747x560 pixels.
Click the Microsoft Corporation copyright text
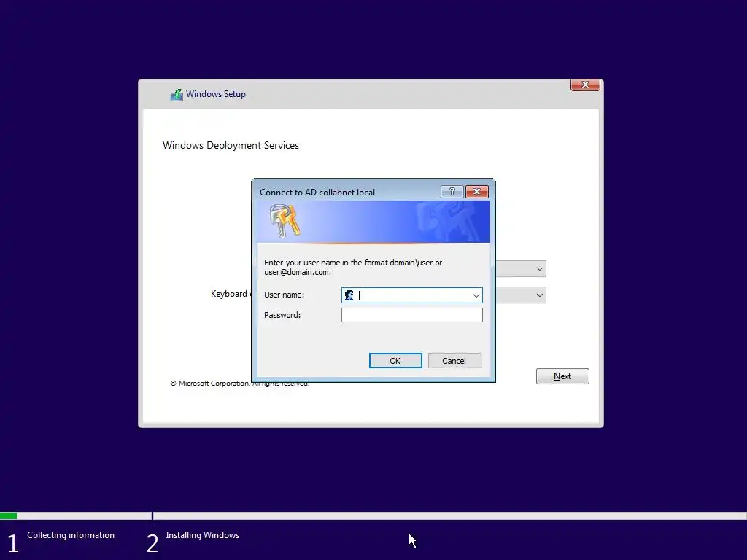tap(239, 384)
